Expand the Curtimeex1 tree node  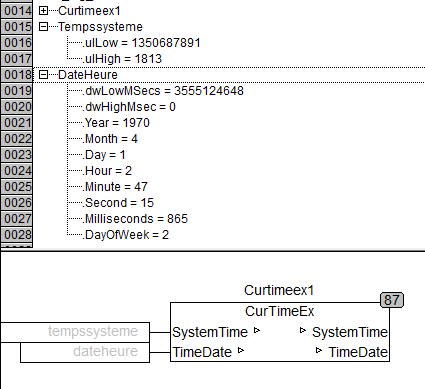(43, 11)
